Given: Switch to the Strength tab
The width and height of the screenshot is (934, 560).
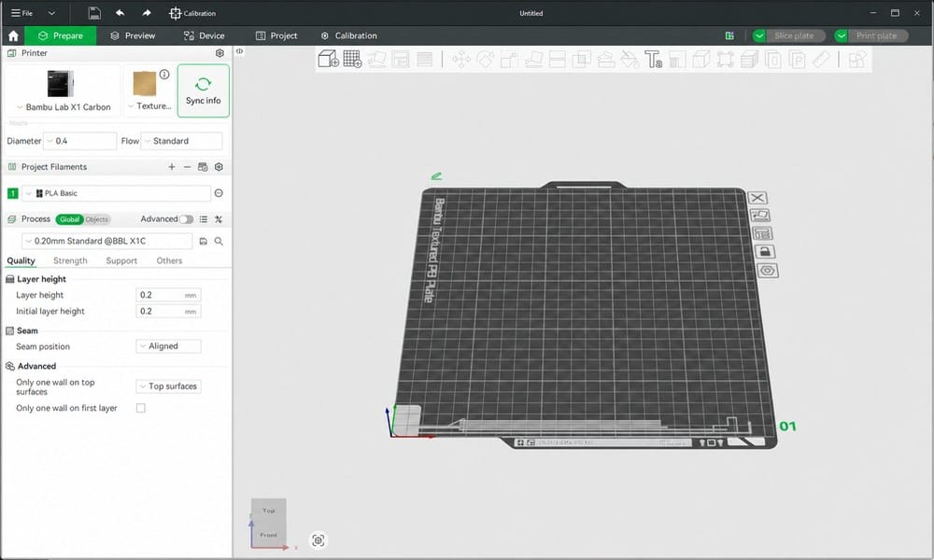Looking at the screenshot, I should (70, 260).
